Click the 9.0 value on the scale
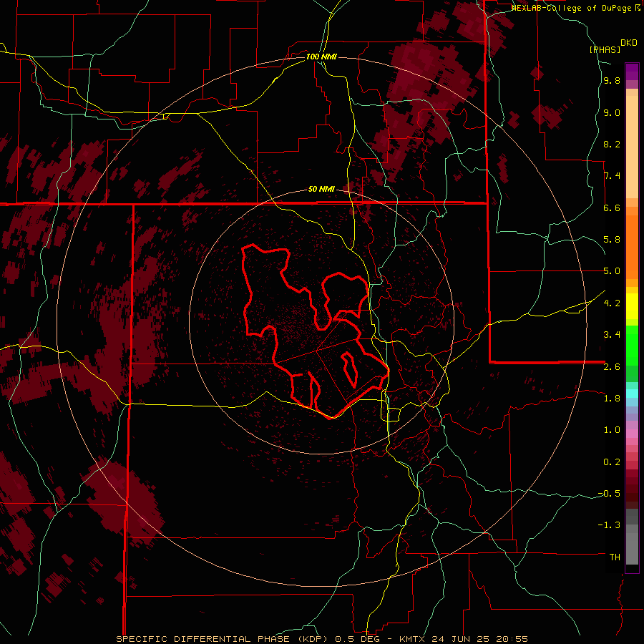The width and height of the screenshot is (644, 644). tap(612, 113)
